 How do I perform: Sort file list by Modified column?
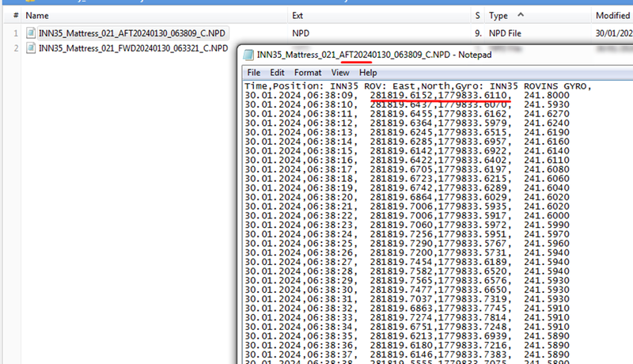[x=612, y=15]
